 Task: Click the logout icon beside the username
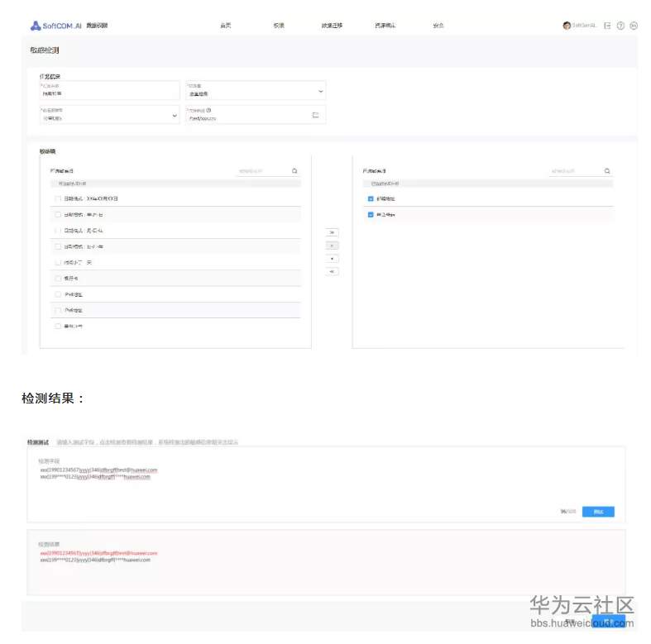[x=607, y=26]
